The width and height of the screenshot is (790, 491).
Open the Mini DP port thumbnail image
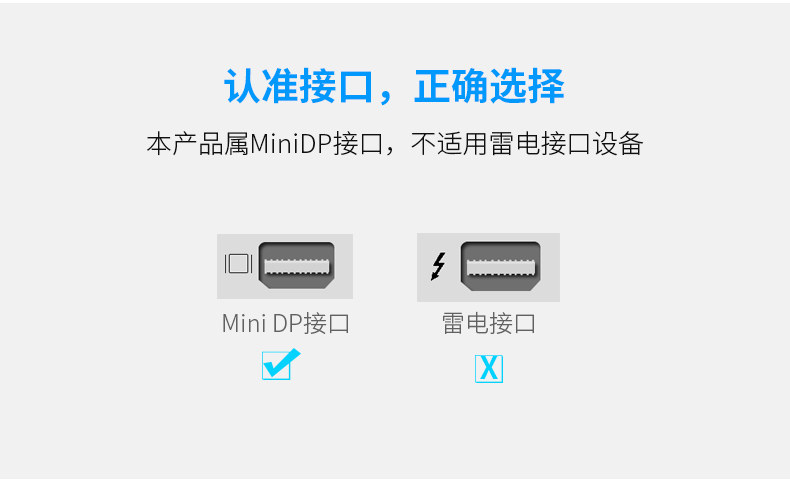tap(285, 266)
